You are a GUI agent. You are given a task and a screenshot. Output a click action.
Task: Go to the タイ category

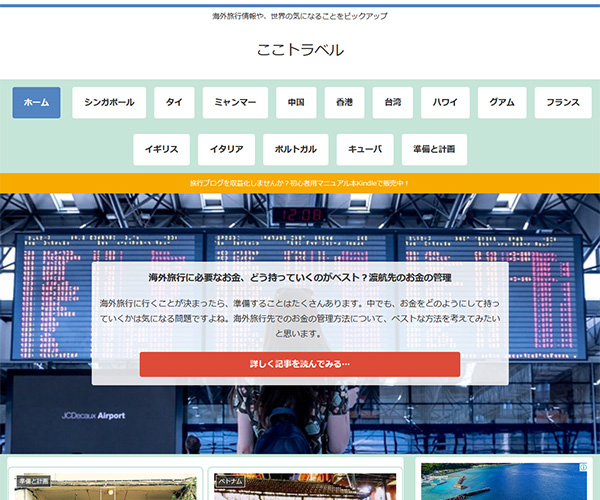click(x=174, y=103)
